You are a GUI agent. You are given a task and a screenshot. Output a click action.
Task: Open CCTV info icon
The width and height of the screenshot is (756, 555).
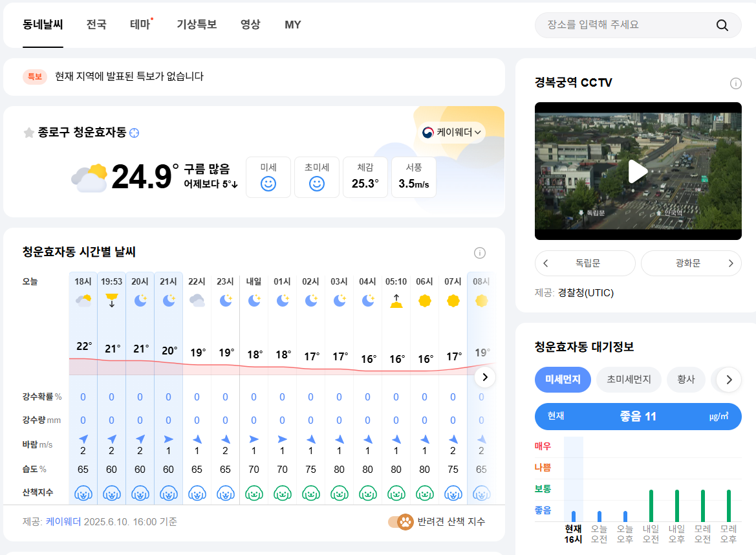[x=735, y=83]
